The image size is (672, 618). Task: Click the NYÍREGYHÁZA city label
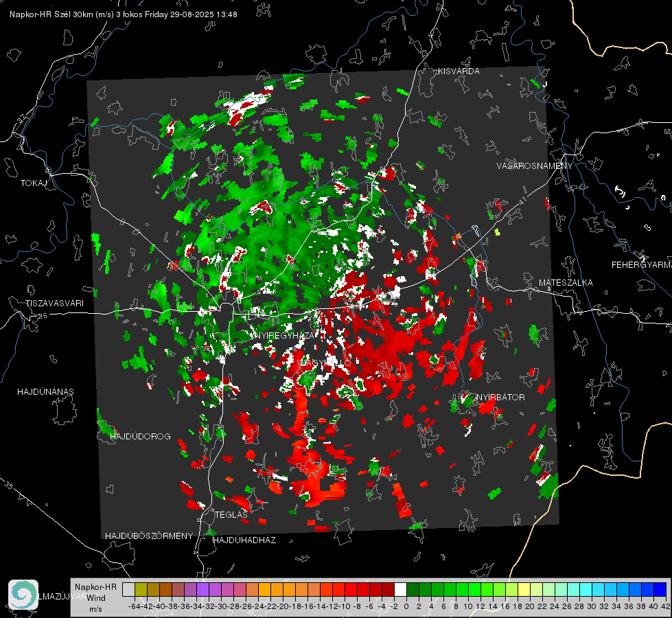(283, 335)
